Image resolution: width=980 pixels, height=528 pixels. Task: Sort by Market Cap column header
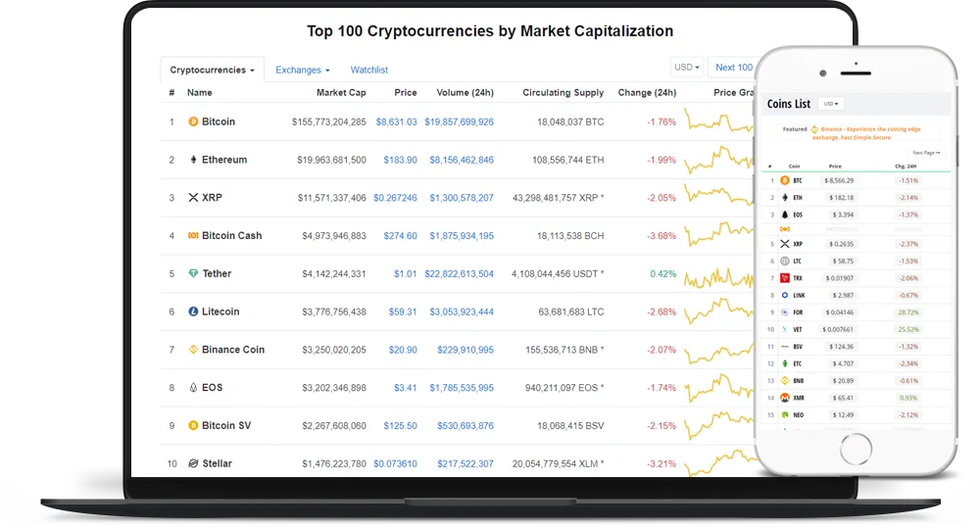341,92
